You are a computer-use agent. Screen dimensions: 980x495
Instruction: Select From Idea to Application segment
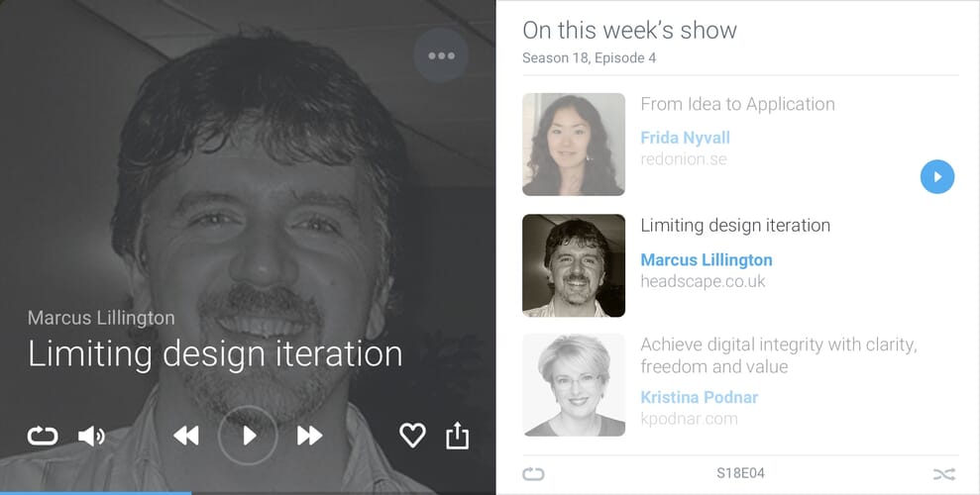pos(737,104)
